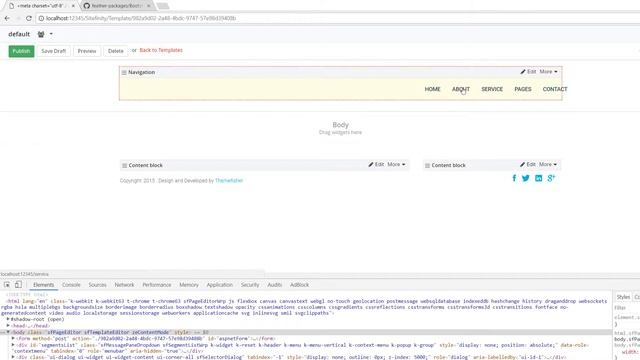Open the theme icon next to default

(x=41, y=34)
